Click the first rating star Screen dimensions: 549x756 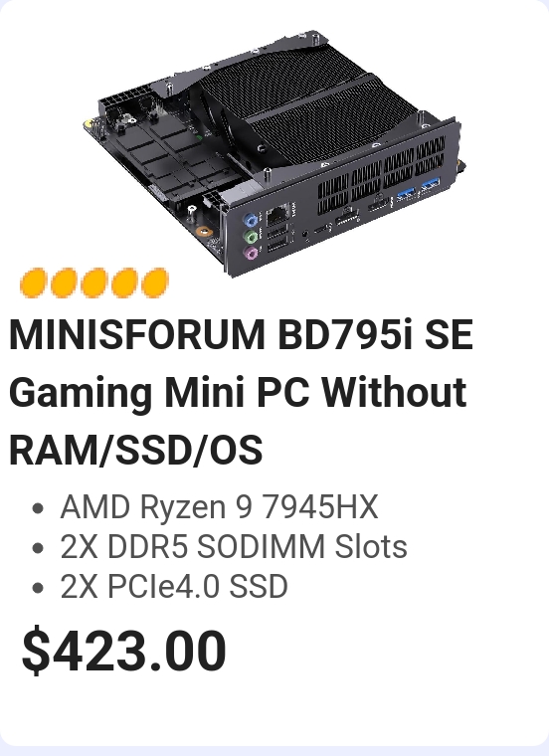33,283
